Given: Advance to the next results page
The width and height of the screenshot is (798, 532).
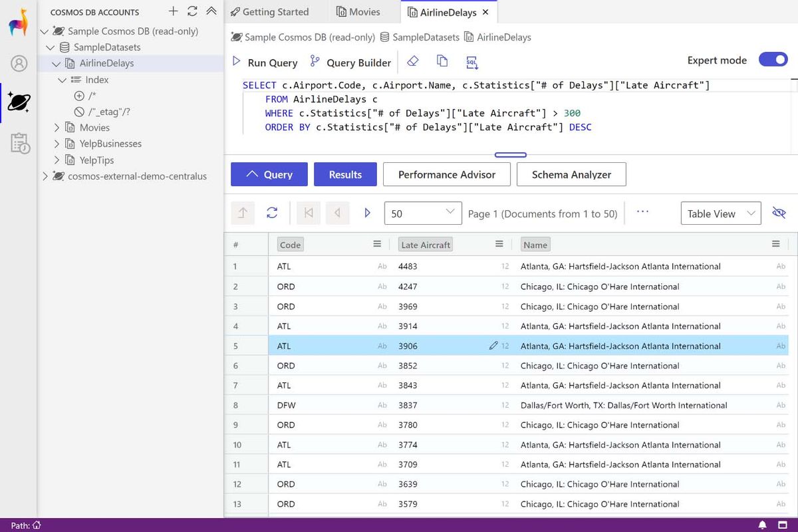Looking at the screenshot, I should coord(367,213).
